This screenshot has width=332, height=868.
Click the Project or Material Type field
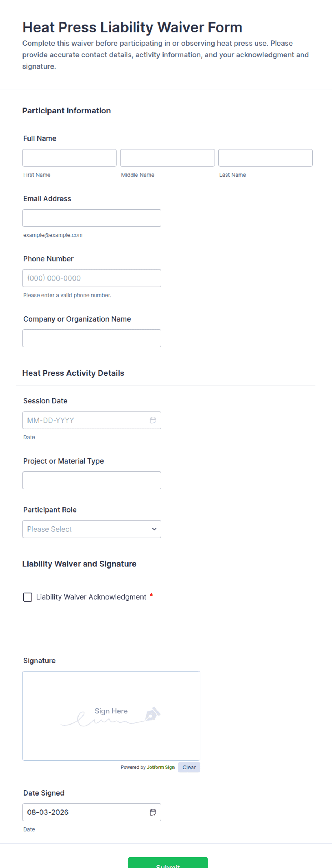pyautogui.click(x=92, y=480)
